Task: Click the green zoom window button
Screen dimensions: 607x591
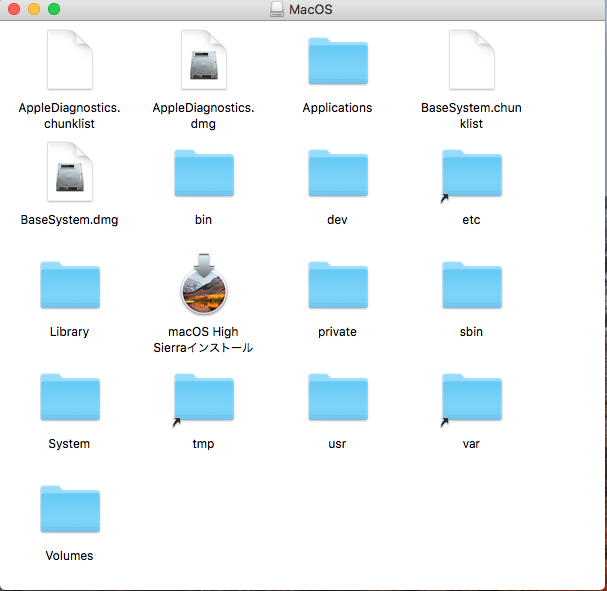Action: pyautogui.click(x=53, y=10)
